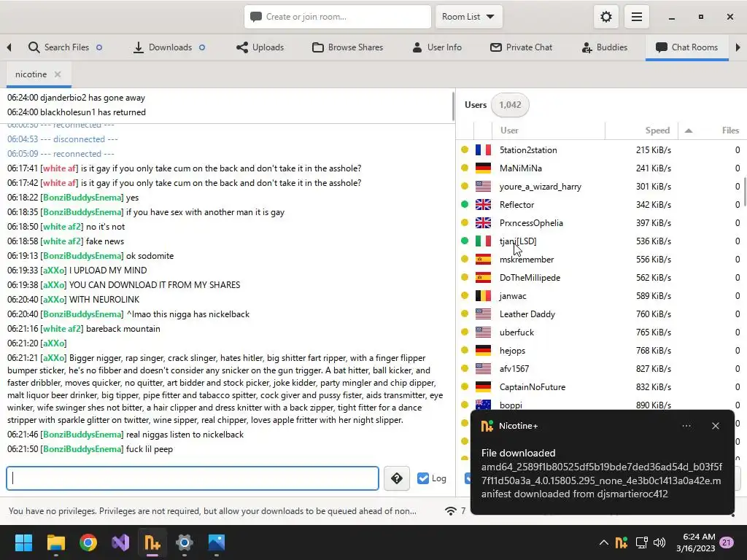Click the Nicotine+ tray icon
The width and height of the screenshot is (747, 560).
click(x=622, y=542)
